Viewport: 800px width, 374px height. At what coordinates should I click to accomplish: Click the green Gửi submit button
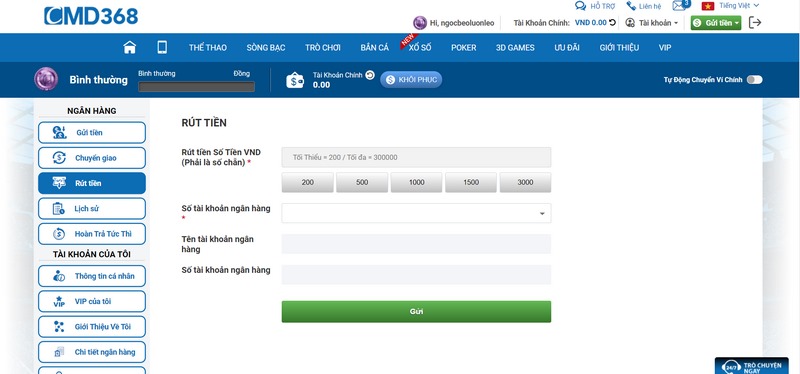pyautogui.click(x=416, y=311)
